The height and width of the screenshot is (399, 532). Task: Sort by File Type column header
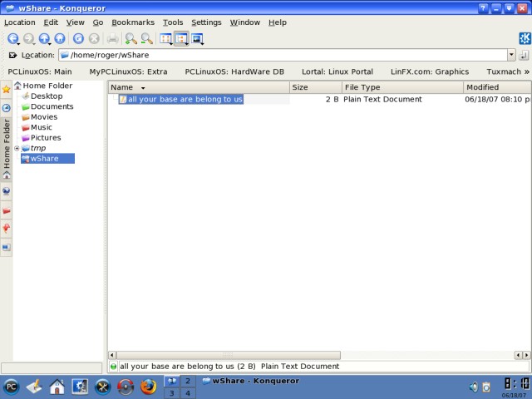pos(402,87)
